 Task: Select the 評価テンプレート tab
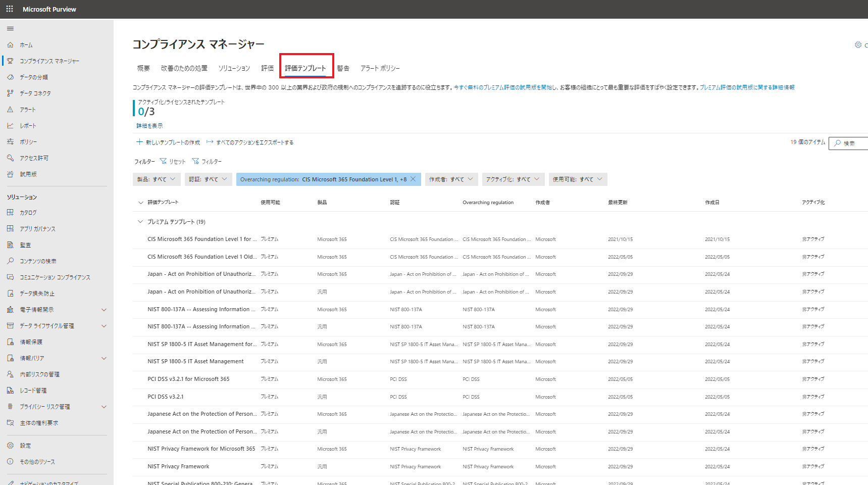click(x=305, y=68)
